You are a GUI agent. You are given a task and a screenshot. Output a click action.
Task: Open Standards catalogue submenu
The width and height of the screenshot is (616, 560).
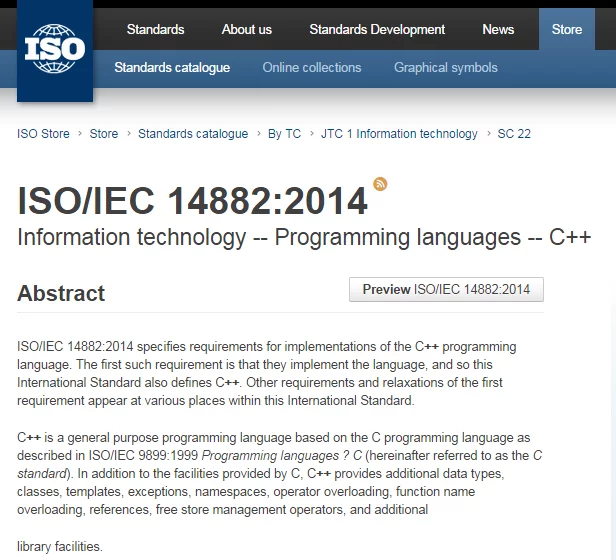pos(172,68)
